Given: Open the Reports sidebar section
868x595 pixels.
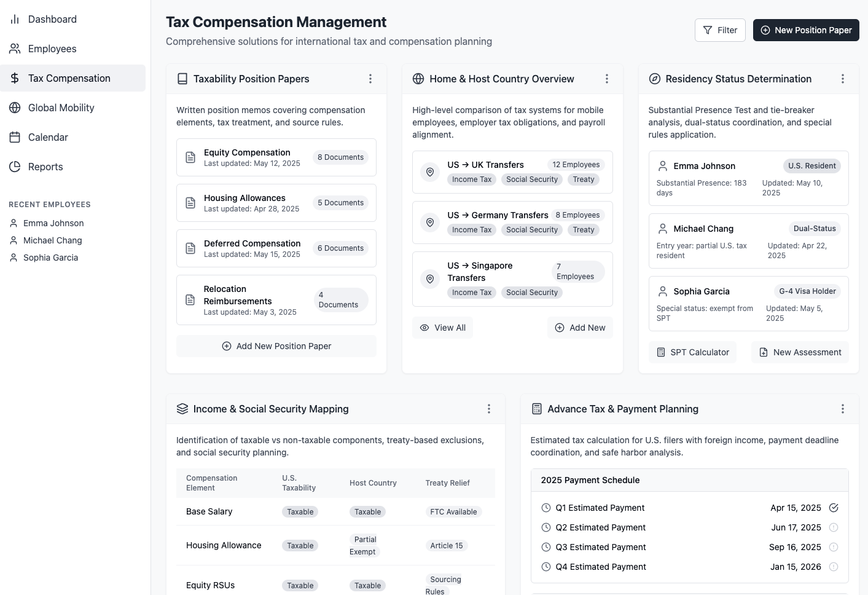Looking at the screenshot, I should coord(45,167).
